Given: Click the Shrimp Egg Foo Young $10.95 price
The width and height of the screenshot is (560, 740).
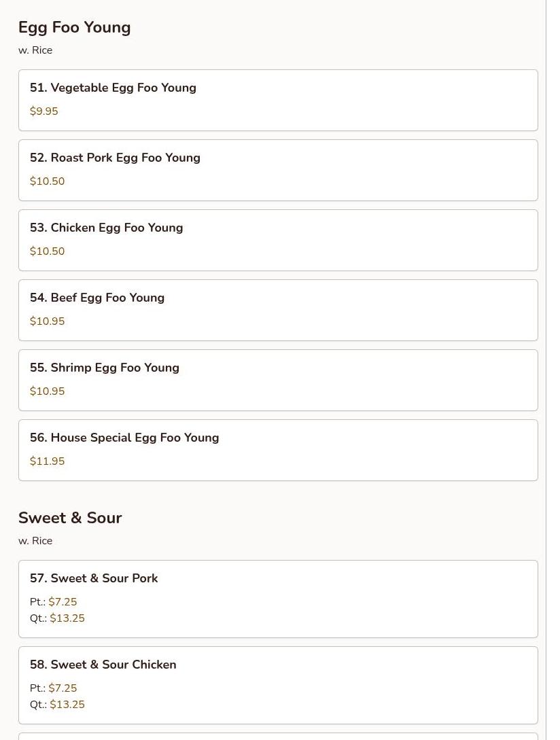Looking at the screenshot, I should (x=48, y=391).
